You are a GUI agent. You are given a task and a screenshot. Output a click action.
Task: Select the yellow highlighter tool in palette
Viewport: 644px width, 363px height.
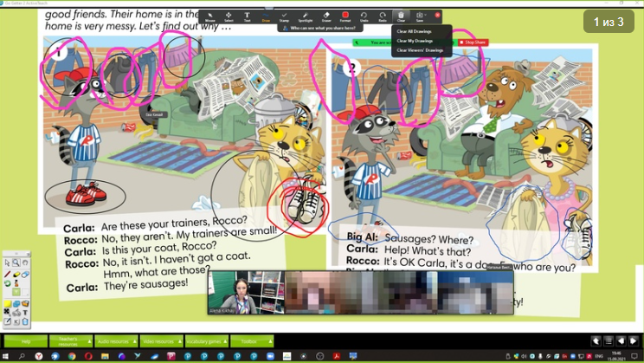(16, 275)
